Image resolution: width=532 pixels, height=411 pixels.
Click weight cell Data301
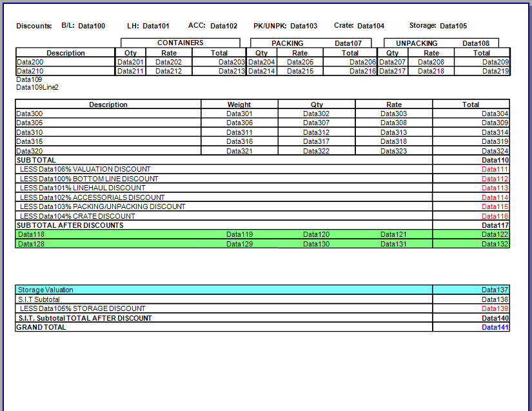(x=239, y=114)
